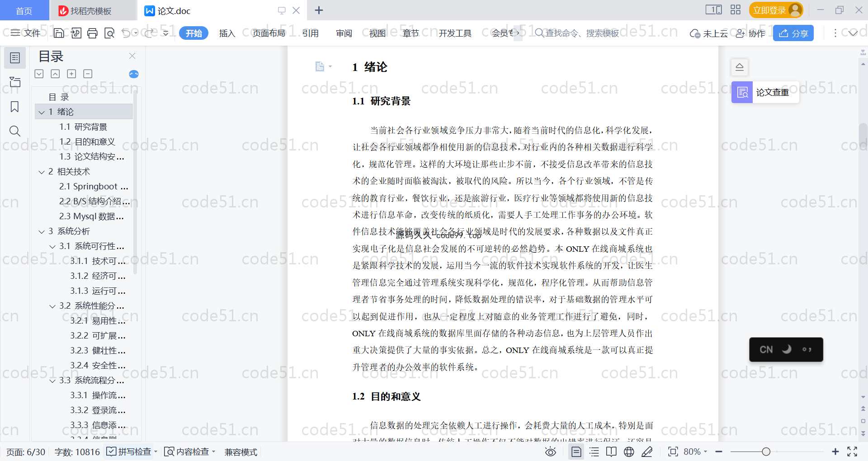Screen dimensions: 868x461
Task: Click the decrease outline level minus icon
Action: point(88,74)
